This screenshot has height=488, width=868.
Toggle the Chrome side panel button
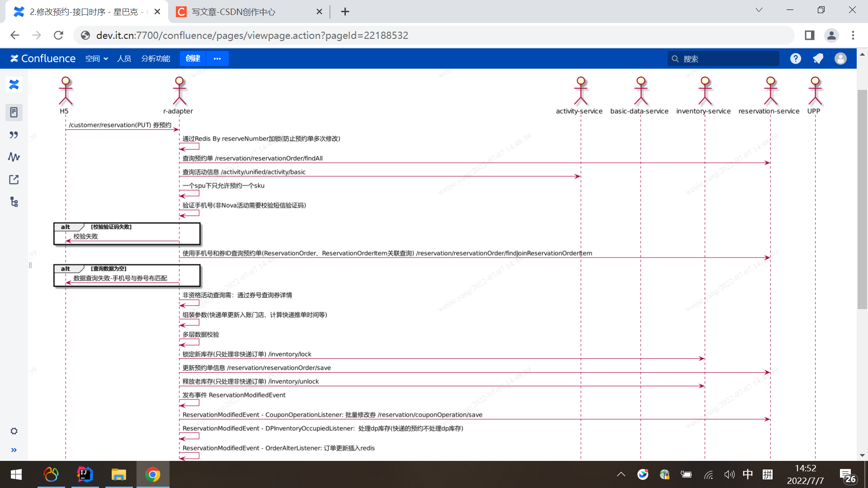[809, 35]
